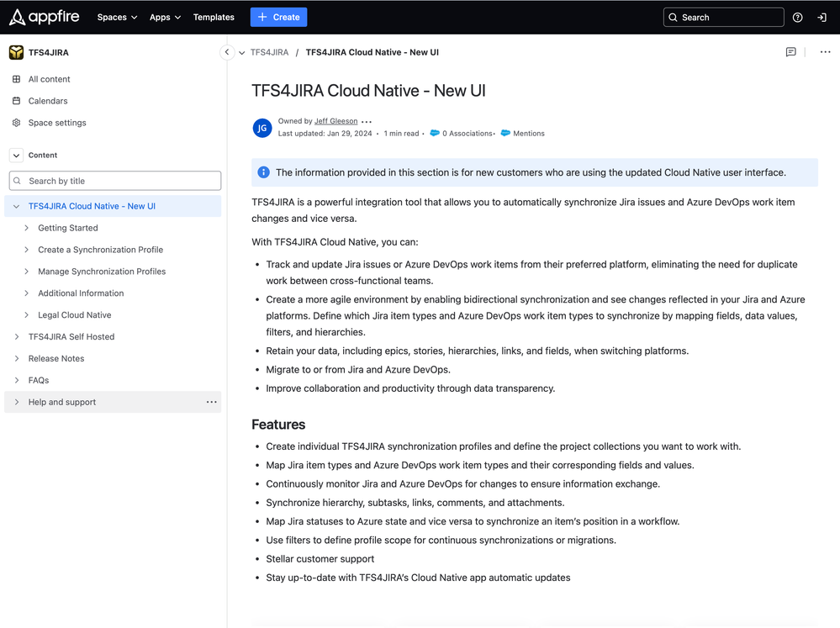Click TFS4JIRA breadcrumb link
Viewport: 840px width, 628px height.
(269, 52)
